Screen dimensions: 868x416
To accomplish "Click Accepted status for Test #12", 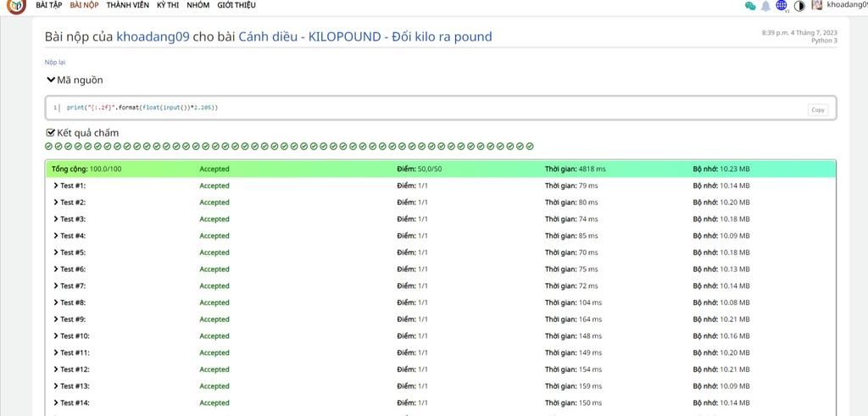I will 214,369.
